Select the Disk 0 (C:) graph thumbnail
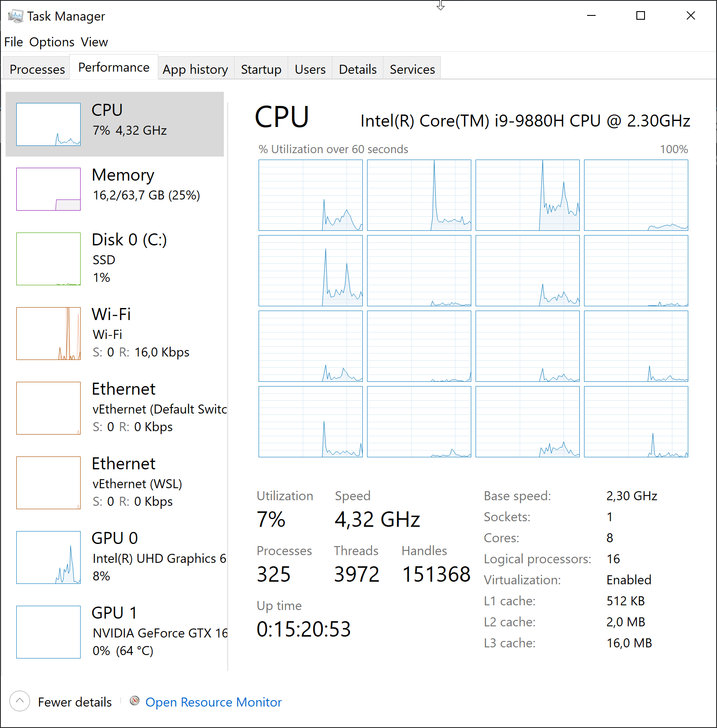 click(48, 259)
